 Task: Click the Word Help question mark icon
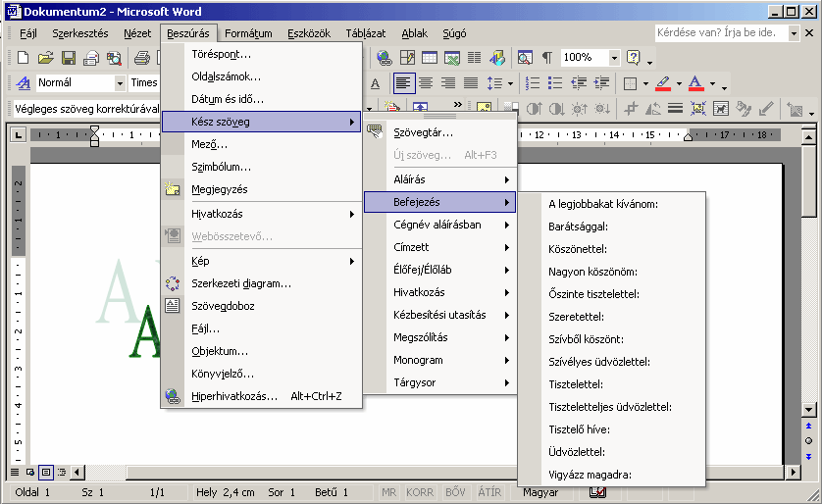(634, 58)
